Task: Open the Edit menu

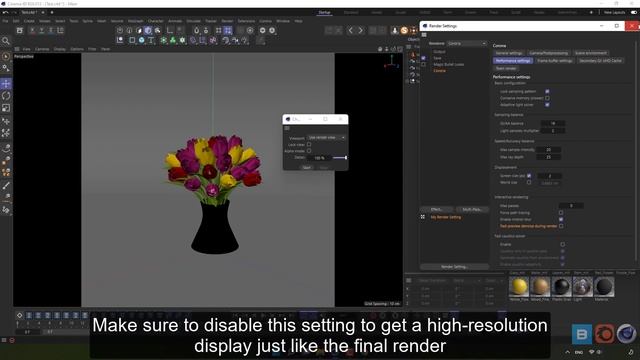Action: coord(16,21)
